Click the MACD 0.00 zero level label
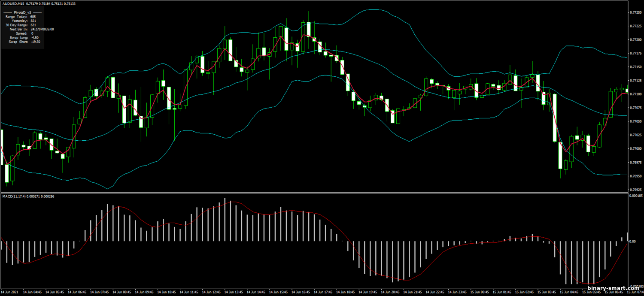644x296 pixels. point(633,242)
